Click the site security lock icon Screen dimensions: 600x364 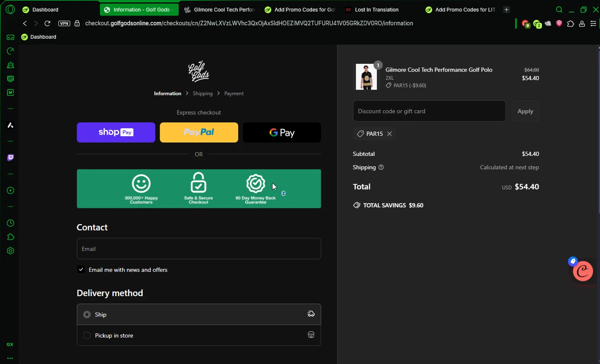coord(77,23)
